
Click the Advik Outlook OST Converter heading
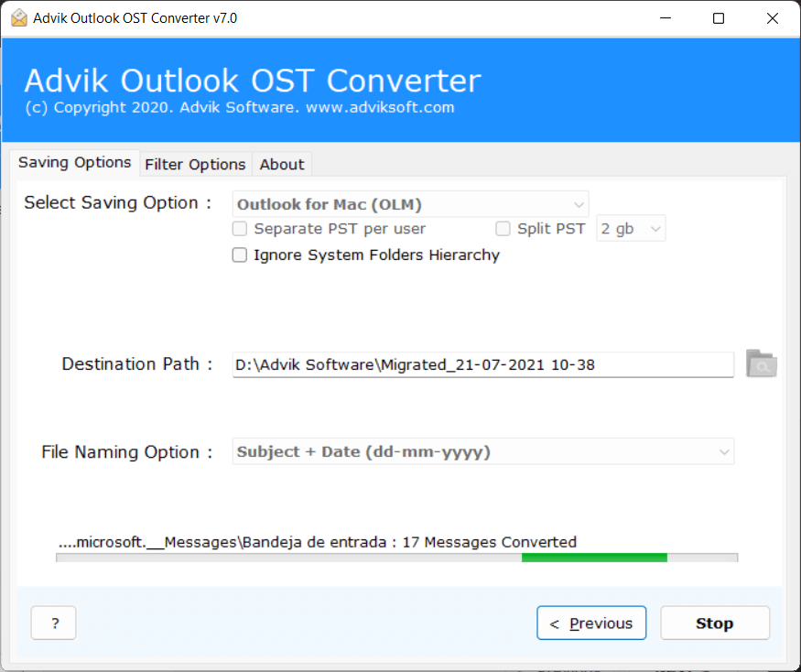pos(253,81)
